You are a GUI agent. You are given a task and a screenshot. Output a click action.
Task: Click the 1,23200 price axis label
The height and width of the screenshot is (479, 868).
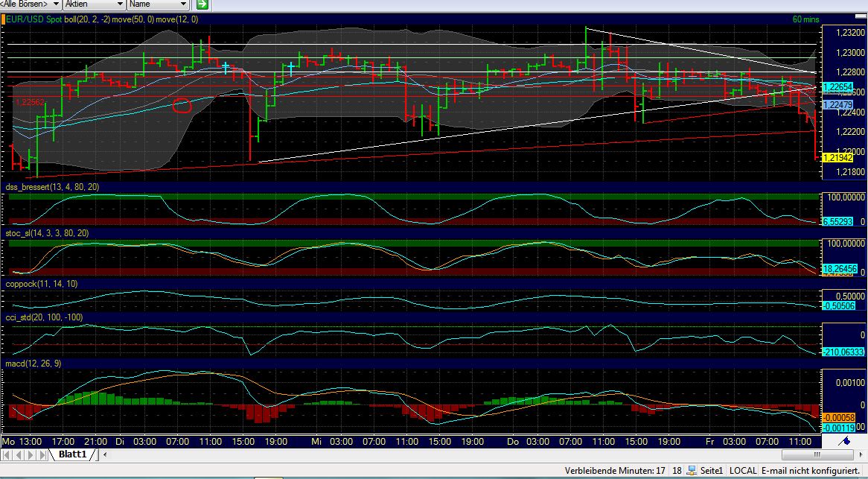(x=849, y=34)
